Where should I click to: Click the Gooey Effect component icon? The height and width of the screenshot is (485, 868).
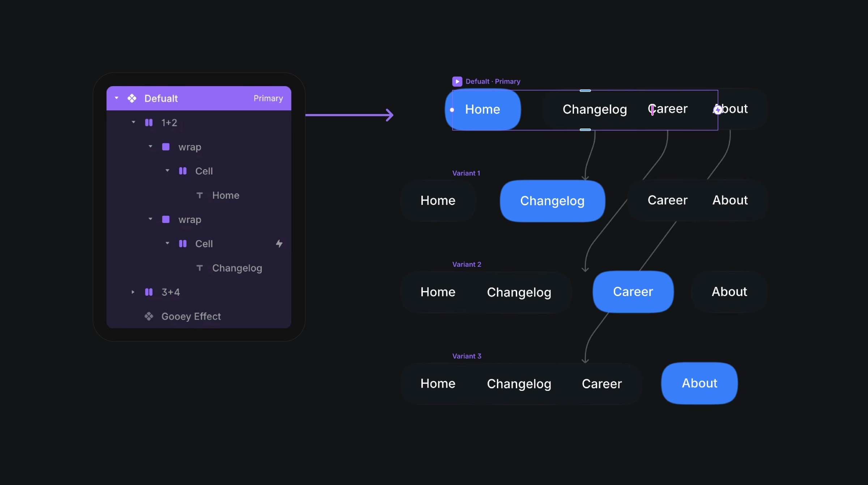click(148, 316)
